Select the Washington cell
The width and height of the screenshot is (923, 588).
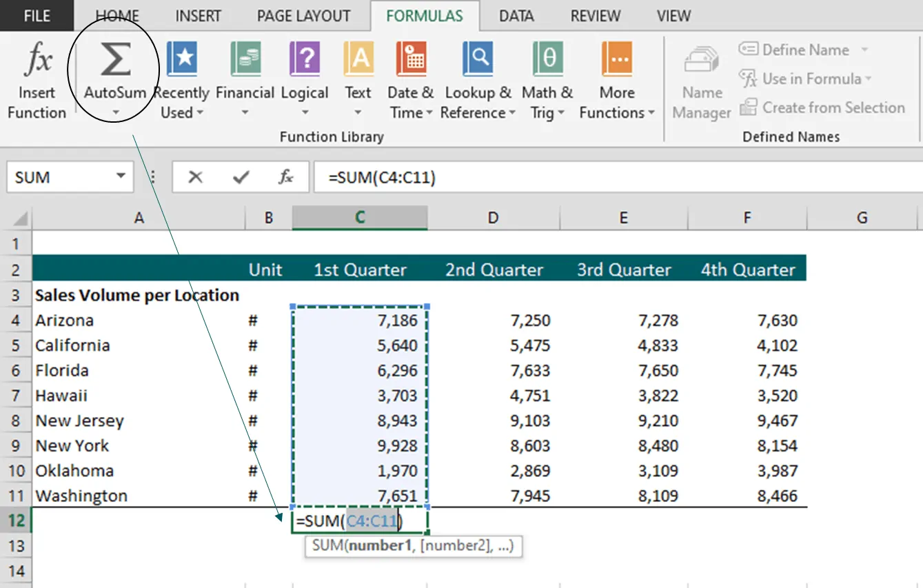coord(138,496)
